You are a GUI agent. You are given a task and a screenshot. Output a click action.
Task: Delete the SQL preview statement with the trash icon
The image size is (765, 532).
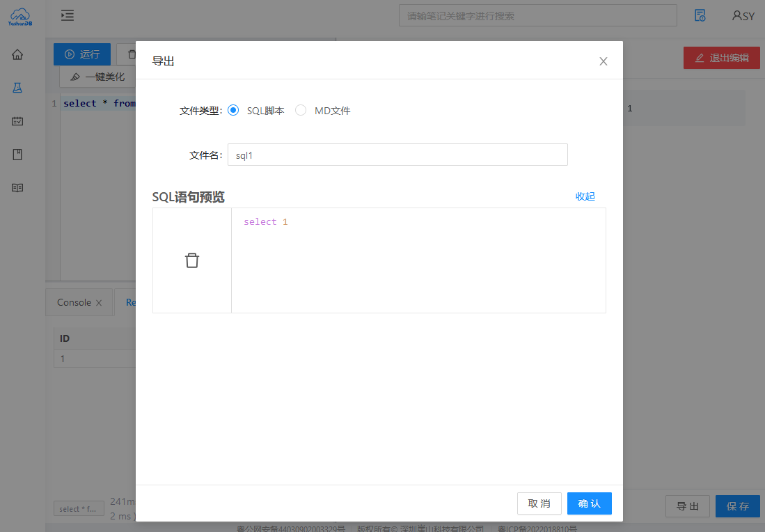[192, 260]
